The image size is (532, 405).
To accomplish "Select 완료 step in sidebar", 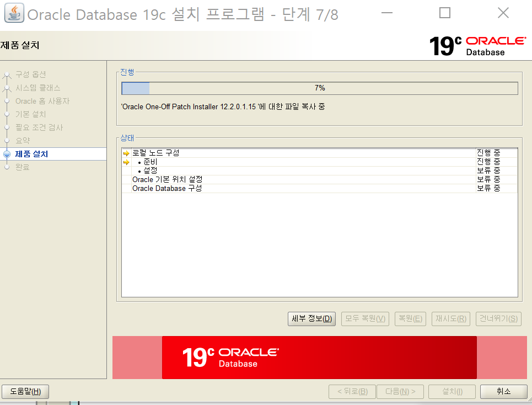I will 23,167.
